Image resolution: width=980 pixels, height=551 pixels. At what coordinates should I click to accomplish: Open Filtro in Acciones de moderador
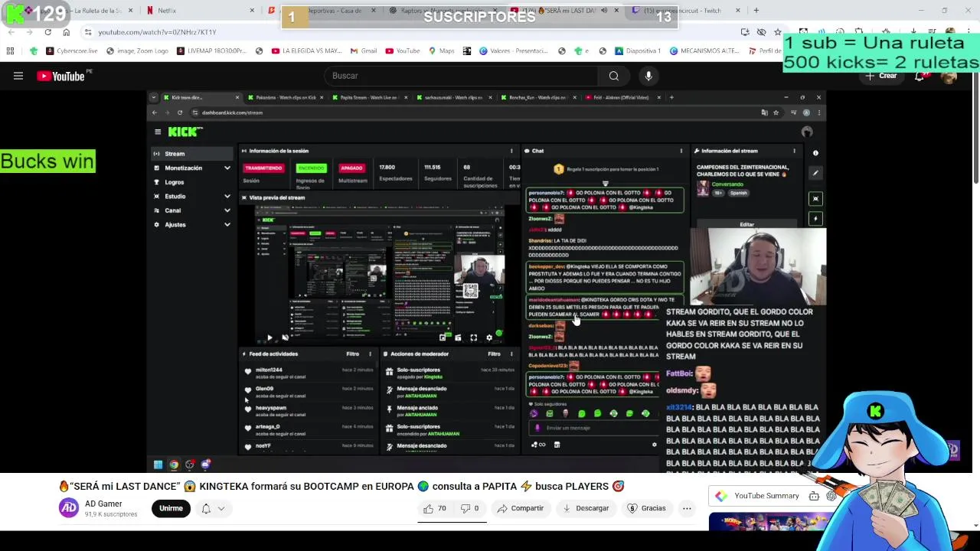[494, 354]
